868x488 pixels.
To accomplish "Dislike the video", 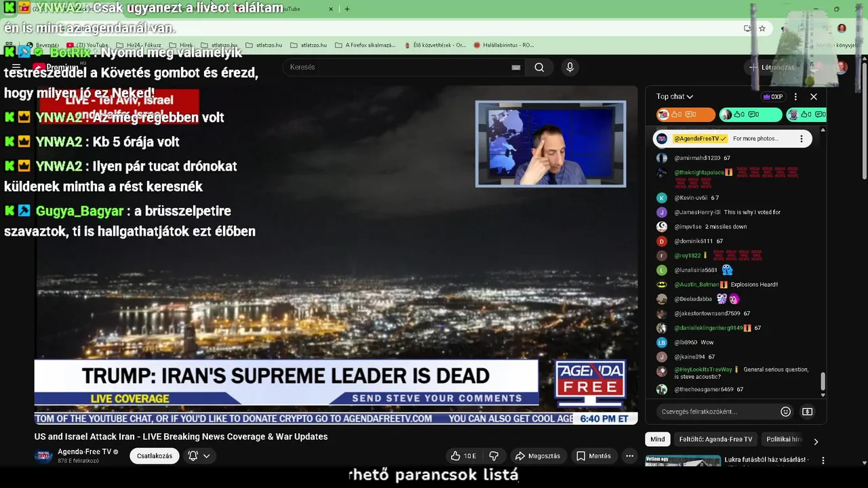I will [x=494, y=456].
